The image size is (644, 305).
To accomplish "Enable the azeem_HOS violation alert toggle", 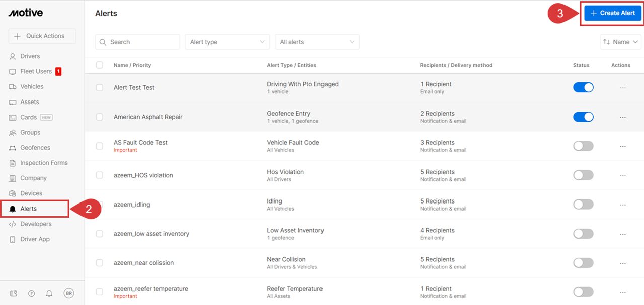I will tap(583, 175).
